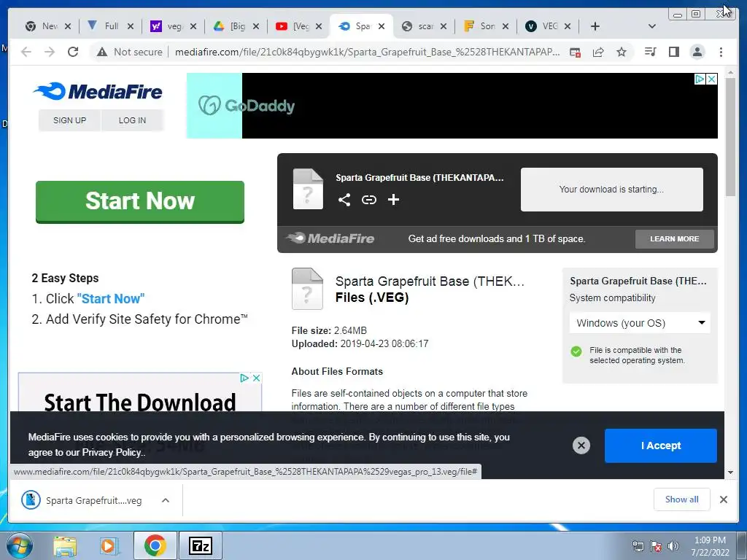The height and width of the screenshot is (560, 747).
Task: Click the green Start Now button
Action: click(x=140, y=201)
